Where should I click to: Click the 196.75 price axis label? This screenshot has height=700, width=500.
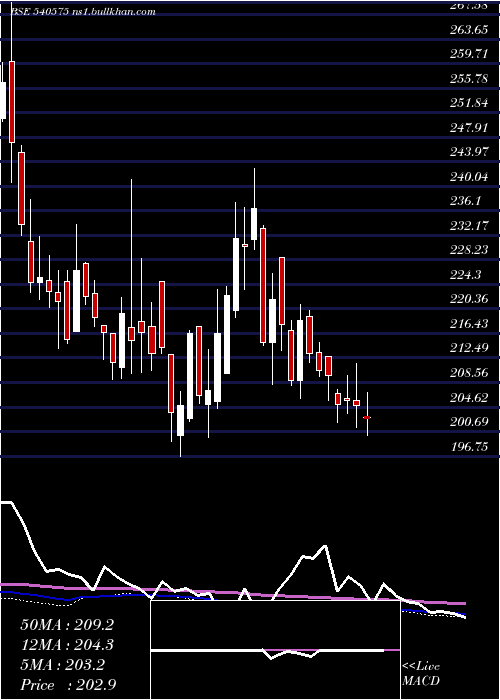469,446
